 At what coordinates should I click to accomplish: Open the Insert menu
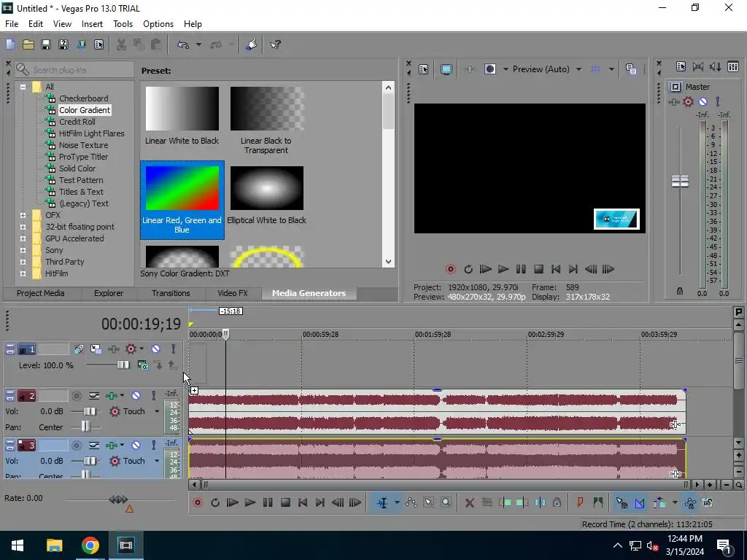pyautogui.click(x=92, y=24)
